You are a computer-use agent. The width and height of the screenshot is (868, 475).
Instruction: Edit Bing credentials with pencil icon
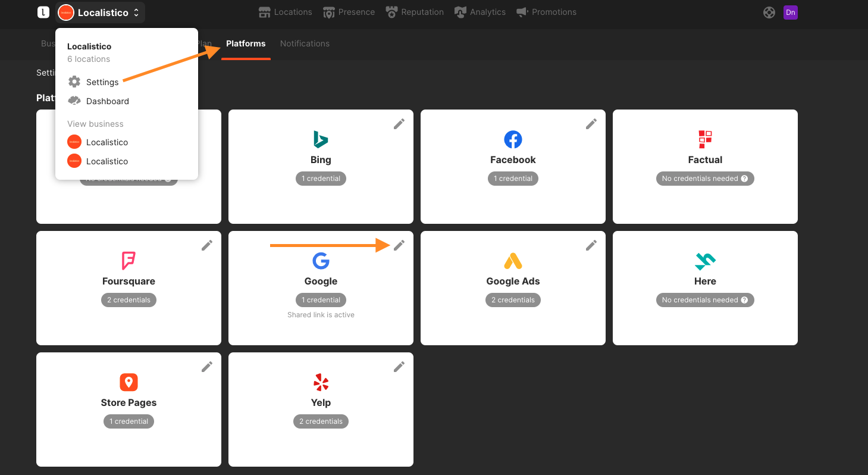point(399,123)
